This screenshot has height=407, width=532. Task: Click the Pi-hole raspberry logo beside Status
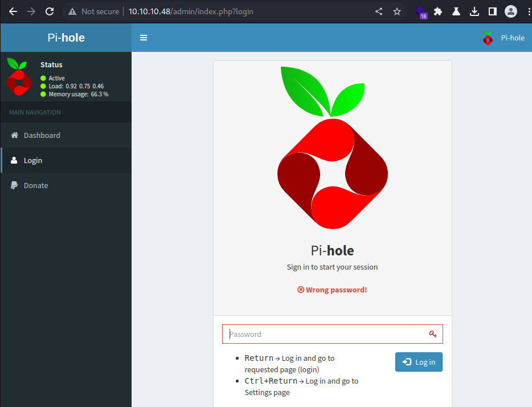tap(19, 77)
